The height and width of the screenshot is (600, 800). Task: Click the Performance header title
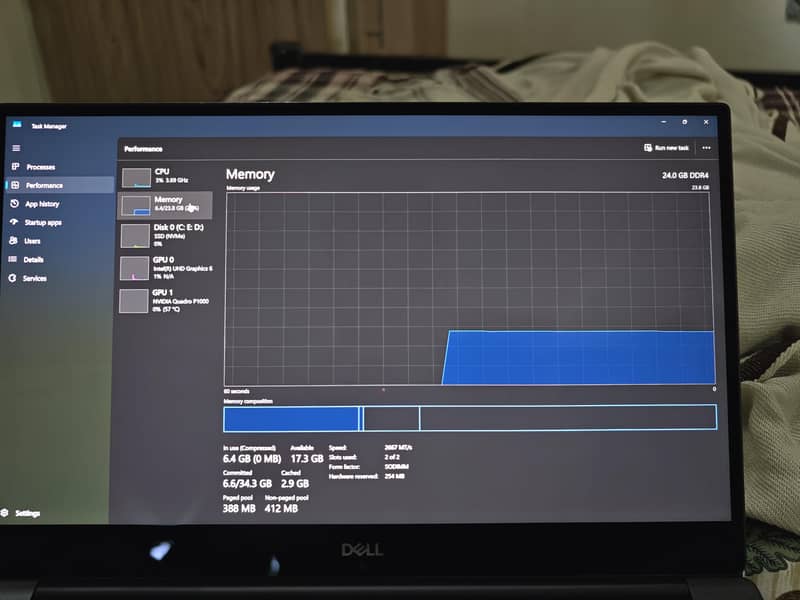(143, 149)
